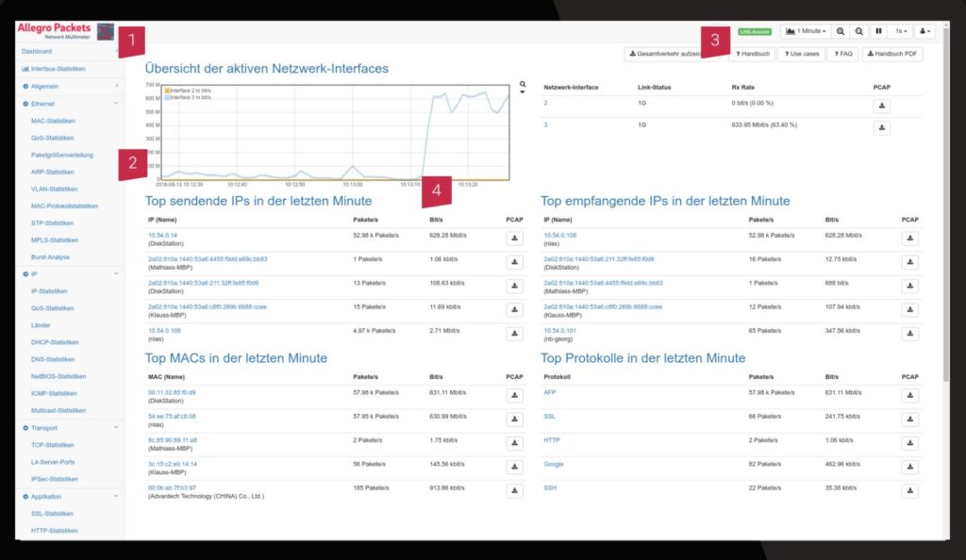The height and width of the screenshot is (560, 966).
Task: Download PCAP for network interface 3
Action: point(882,128)
